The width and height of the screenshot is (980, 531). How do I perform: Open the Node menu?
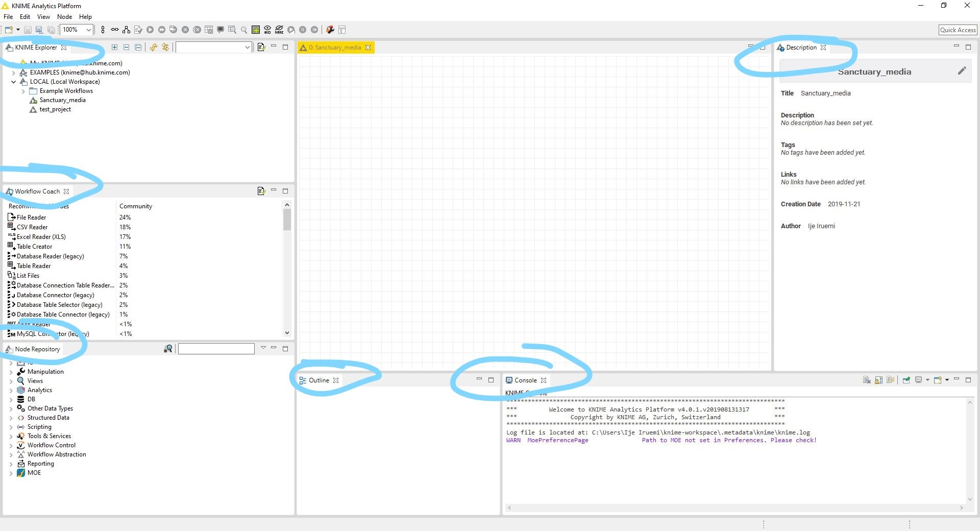[64, 16]
